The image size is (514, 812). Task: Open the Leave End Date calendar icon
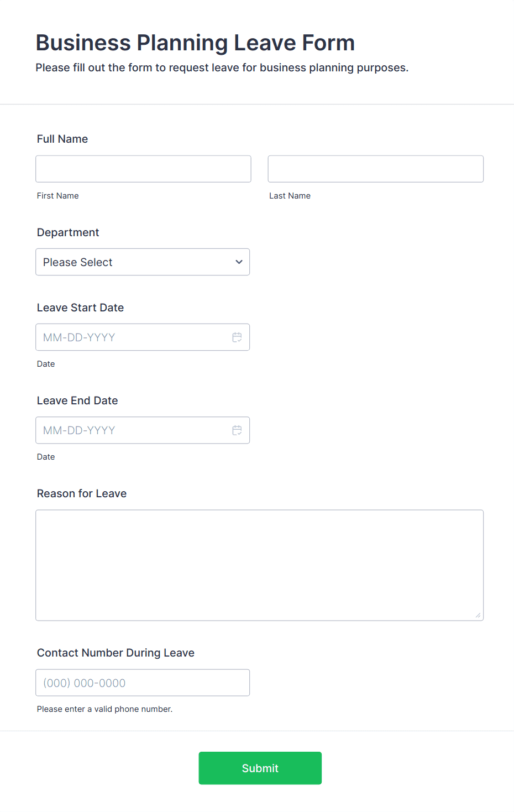pos(237,430)
